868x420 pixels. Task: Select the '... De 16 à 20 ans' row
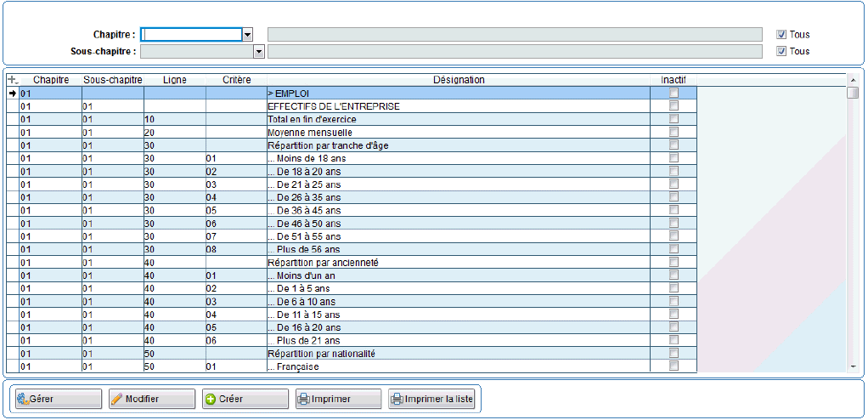[352, 327]
